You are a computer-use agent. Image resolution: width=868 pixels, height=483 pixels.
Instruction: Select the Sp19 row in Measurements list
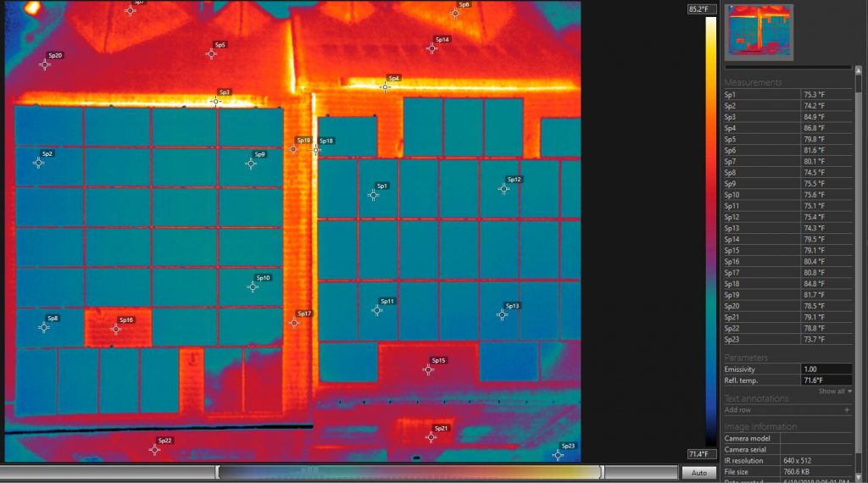(787, 295)
